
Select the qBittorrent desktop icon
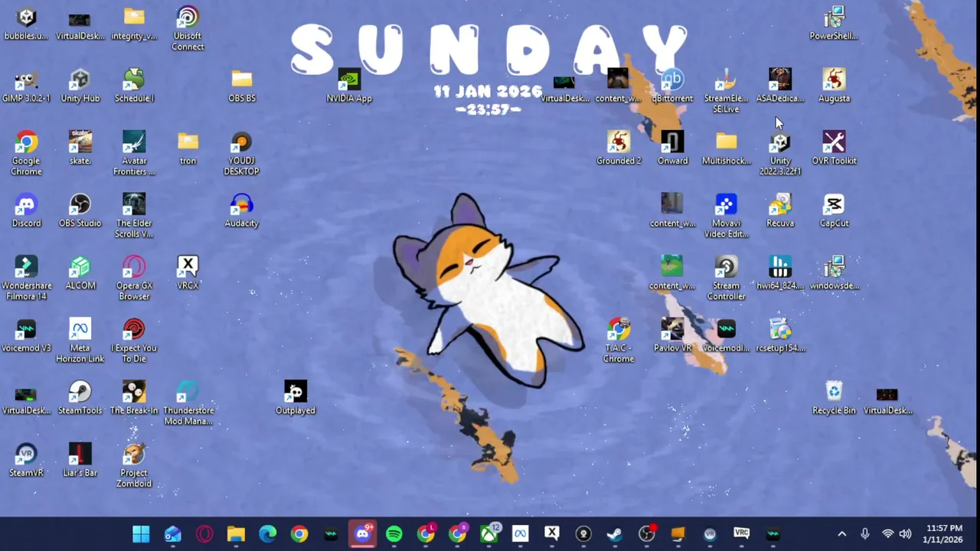(672, 86)
